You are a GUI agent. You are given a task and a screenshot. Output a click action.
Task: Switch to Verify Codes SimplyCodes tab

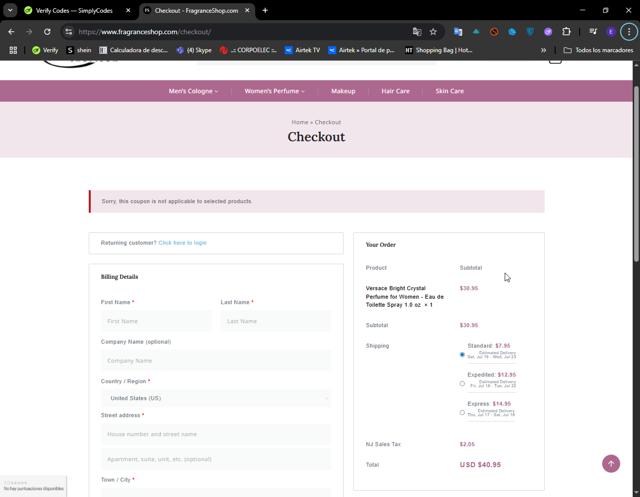[74, 11]
